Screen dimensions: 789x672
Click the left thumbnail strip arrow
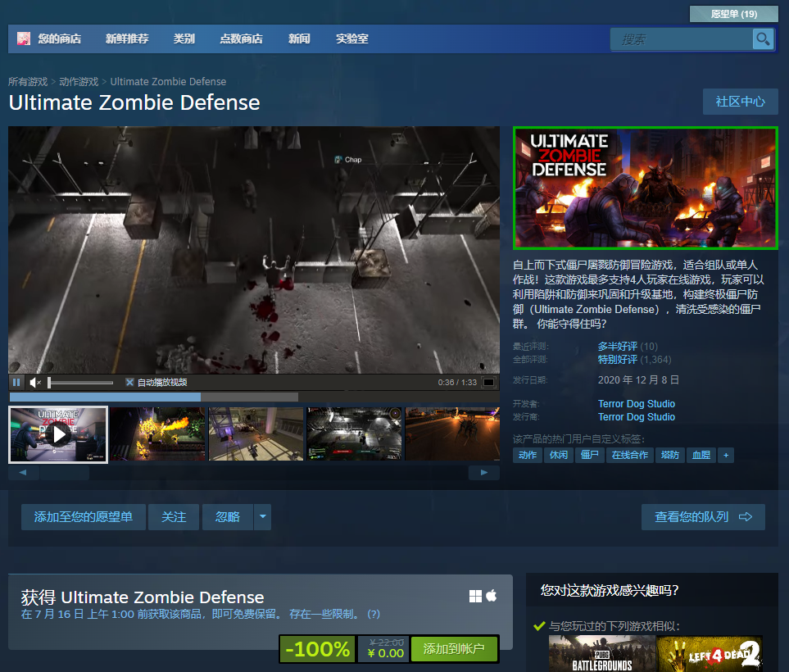point(23,473)
